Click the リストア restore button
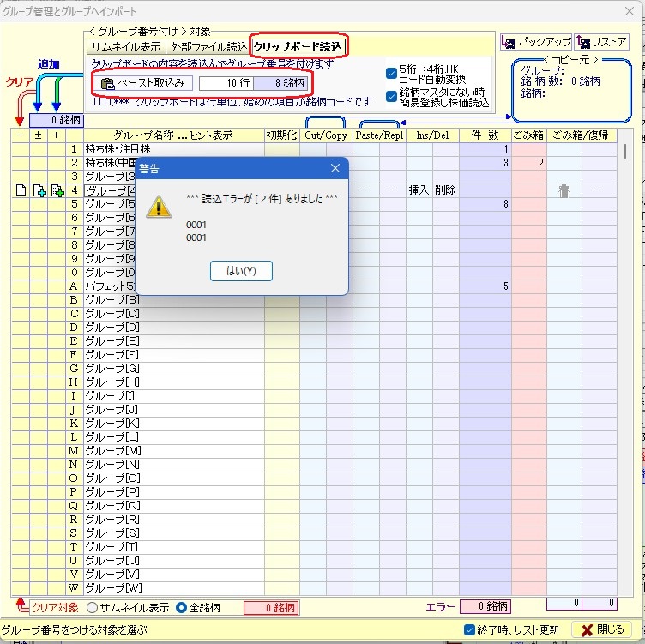 602,42
